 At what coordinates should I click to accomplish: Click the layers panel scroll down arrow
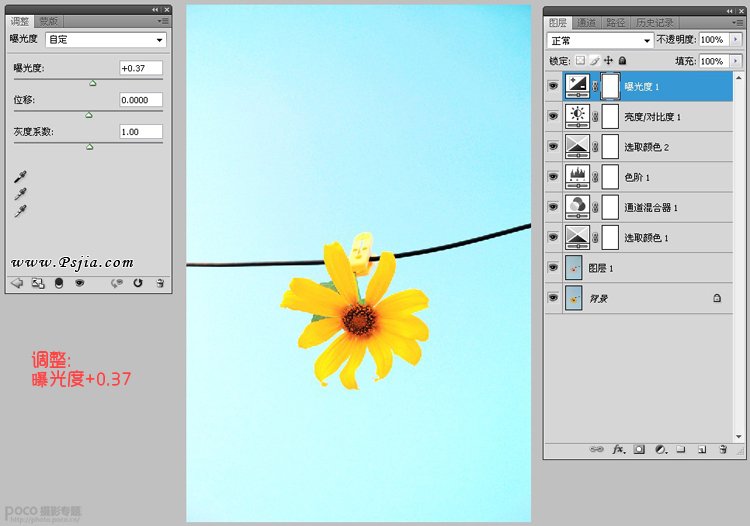click(x=739, y=437)
